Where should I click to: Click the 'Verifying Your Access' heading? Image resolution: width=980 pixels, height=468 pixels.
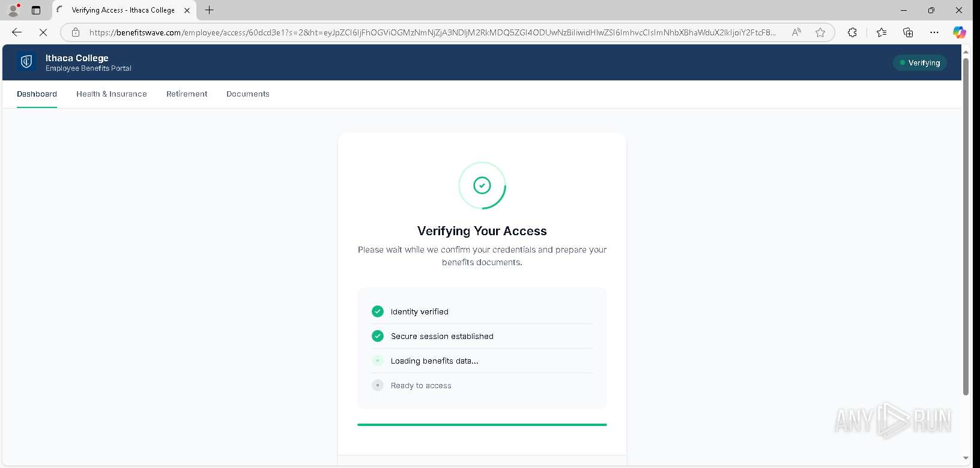[482, 231]
